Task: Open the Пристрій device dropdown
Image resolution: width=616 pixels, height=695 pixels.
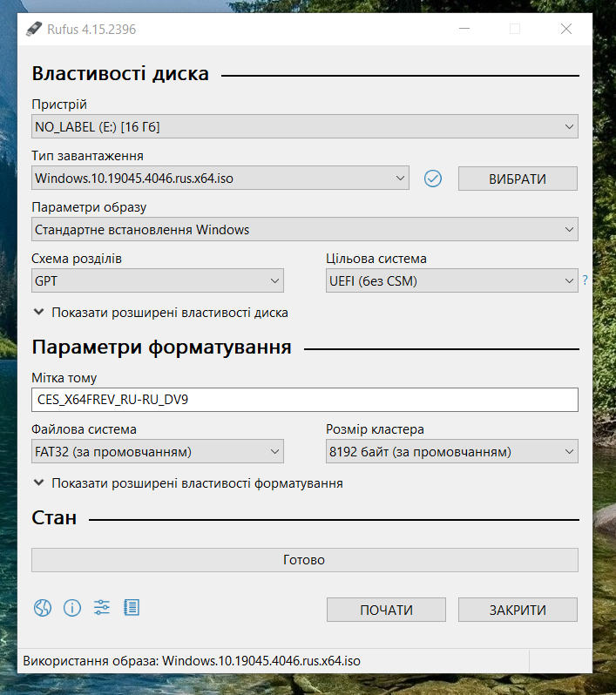Action: point(305,127)
